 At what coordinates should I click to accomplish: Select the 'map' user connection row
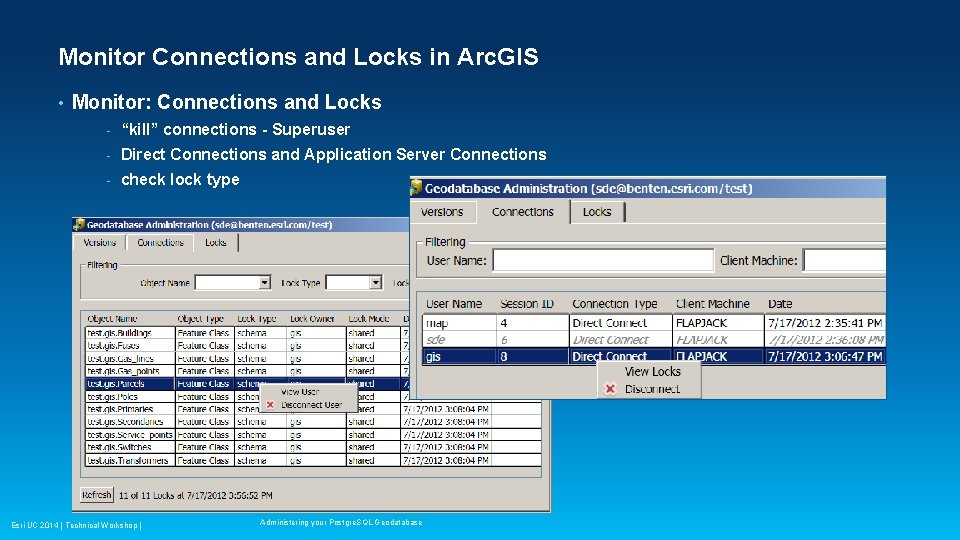click(653, 323)
